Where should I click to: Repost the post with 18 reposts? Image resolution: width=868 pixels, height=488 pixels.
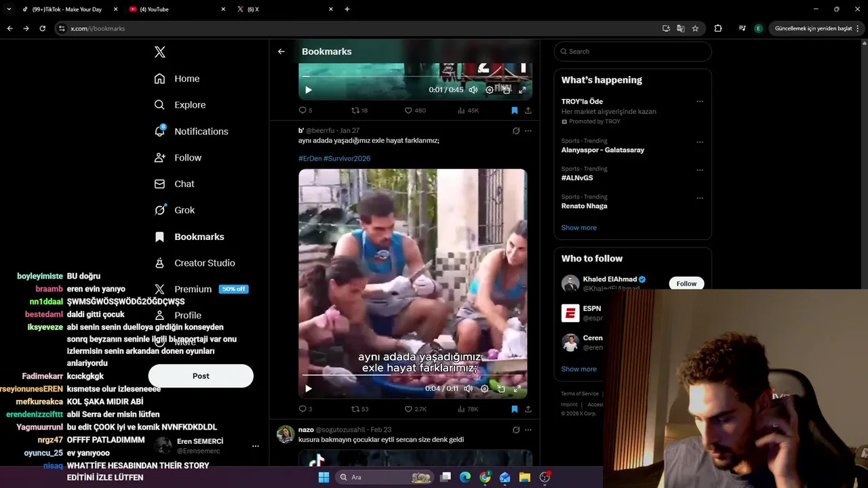pos(359,110)
